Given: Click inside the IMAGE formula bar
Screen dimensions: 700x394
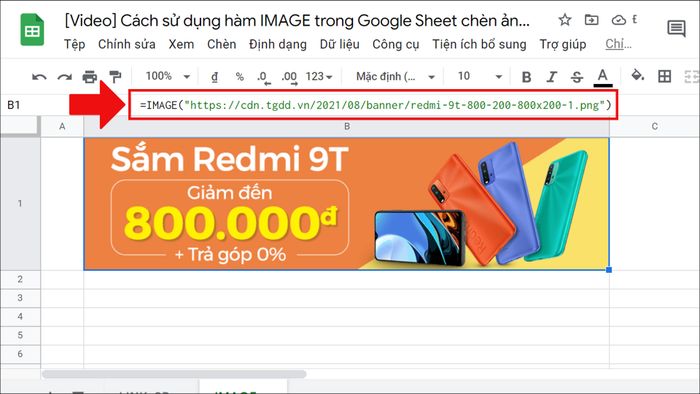Looking at the screenshot, I should coord(375,105).
